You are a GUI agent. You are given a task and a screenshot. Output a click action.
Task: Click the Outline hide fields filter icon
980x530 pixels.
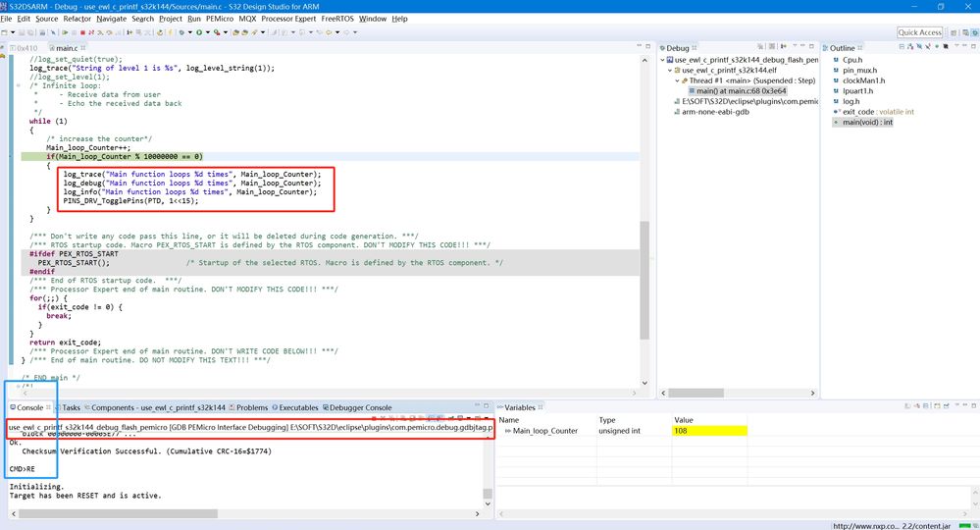pyautogui.click(x=919, y=47)
